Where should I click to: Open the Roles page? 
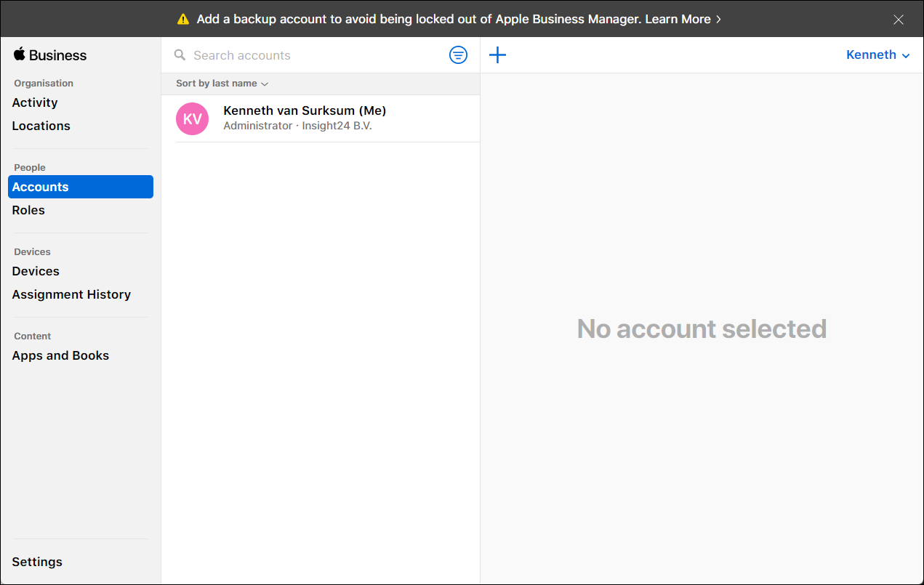pos(28,210)
